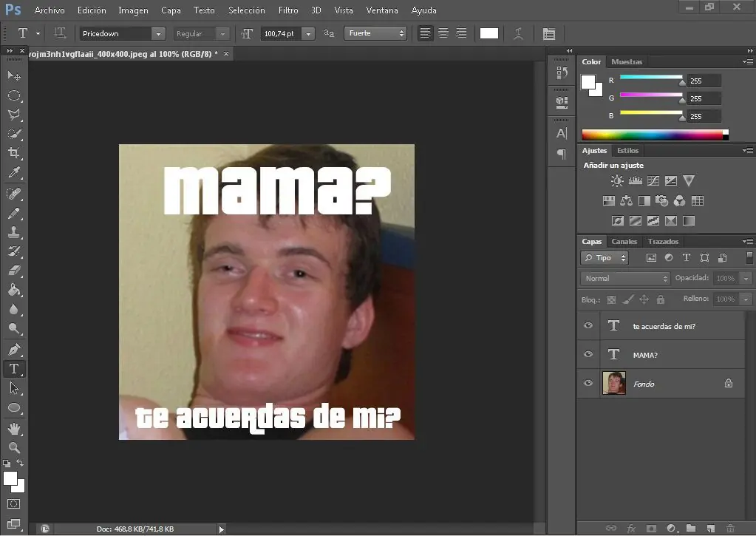Select the Path Selection arrow tool
756x536 pixels.
point(14,388)
